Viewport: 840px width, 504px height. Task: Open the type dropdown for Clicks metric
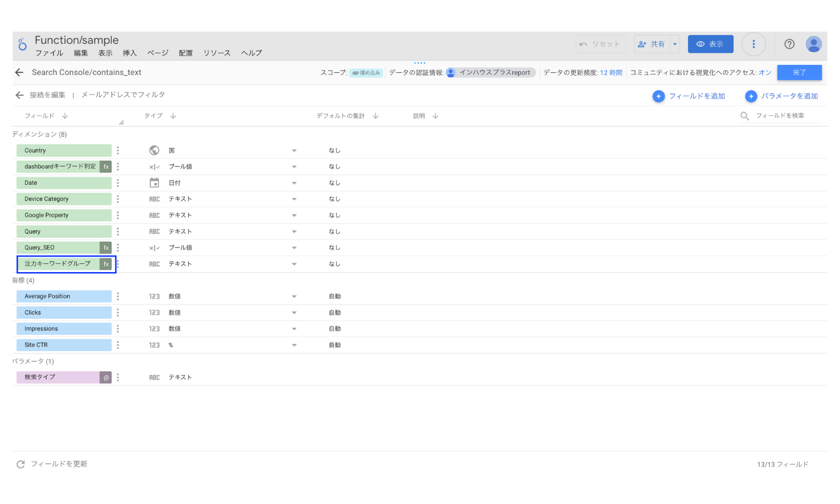(x=294, y=313)
